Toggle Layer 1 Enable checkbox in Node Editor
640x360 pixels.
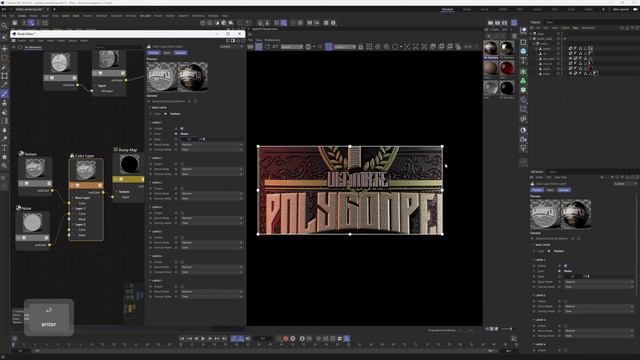[x=182, y=129]
